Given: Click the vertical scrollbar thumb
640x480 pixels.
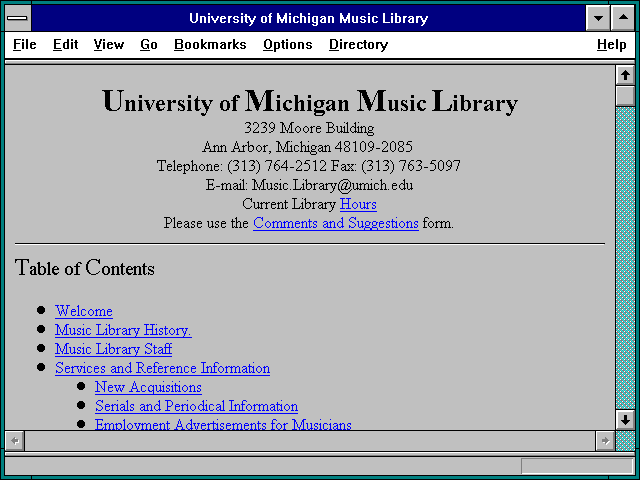Looking at the screenshot, I should coord(625,96).
